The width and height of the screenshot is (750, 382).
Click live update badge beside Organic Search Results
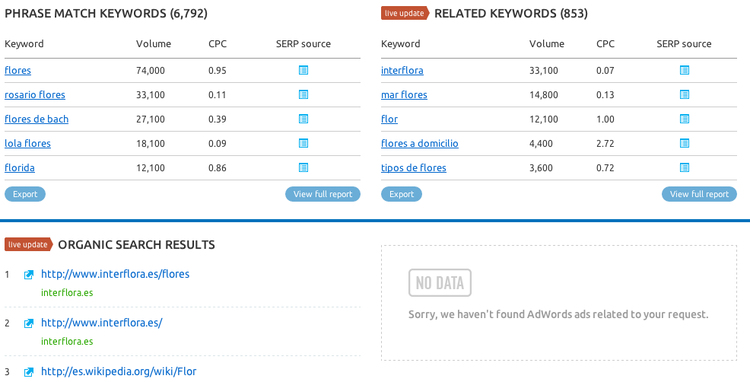coord(29,245)
